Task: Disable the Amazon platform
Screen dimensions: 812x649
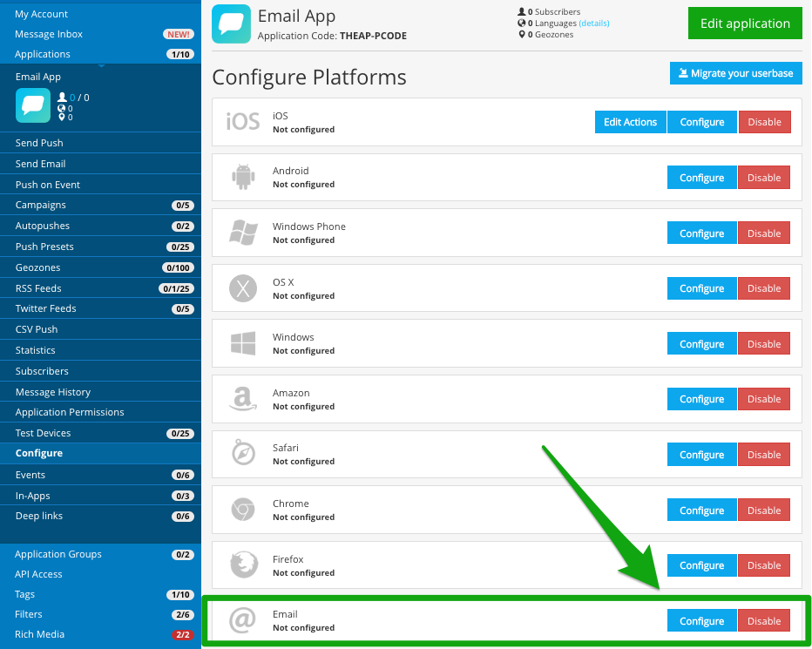Action: coord(764,399)
